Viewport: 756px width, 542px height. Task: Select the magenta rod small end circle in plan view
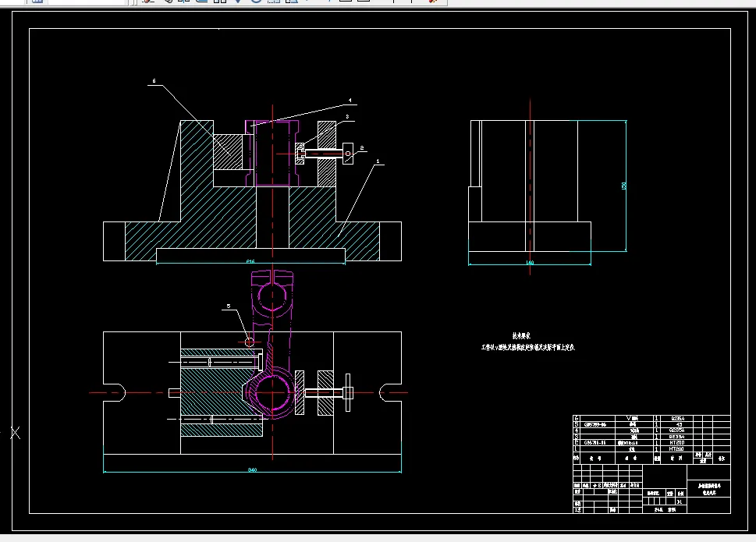point(272,296)
